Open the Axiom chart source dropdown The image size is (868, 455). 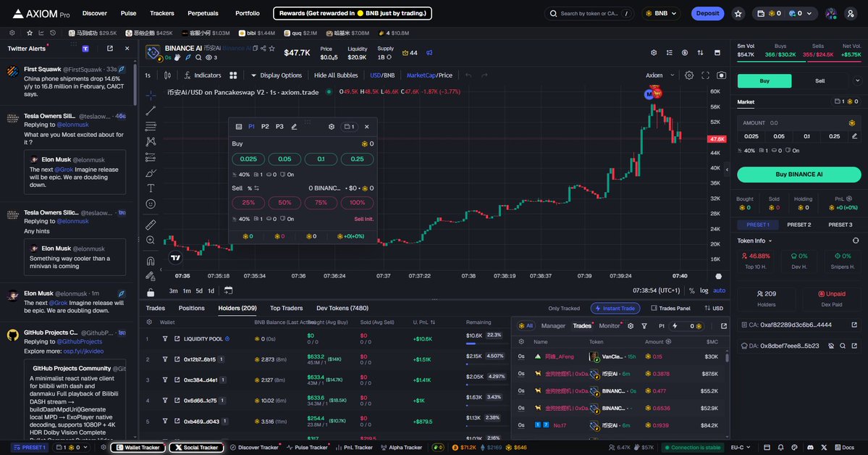point(660,75)
